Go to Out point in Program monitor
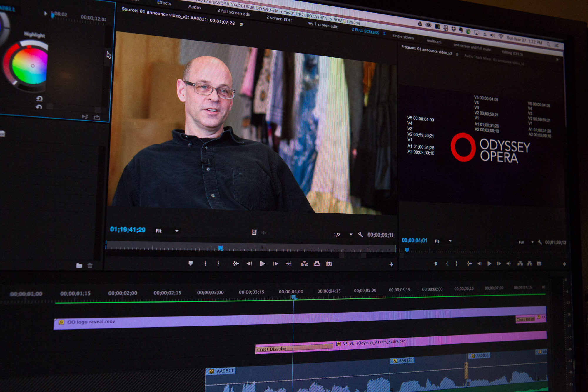The image size is (588, 392). pos(508,263)
